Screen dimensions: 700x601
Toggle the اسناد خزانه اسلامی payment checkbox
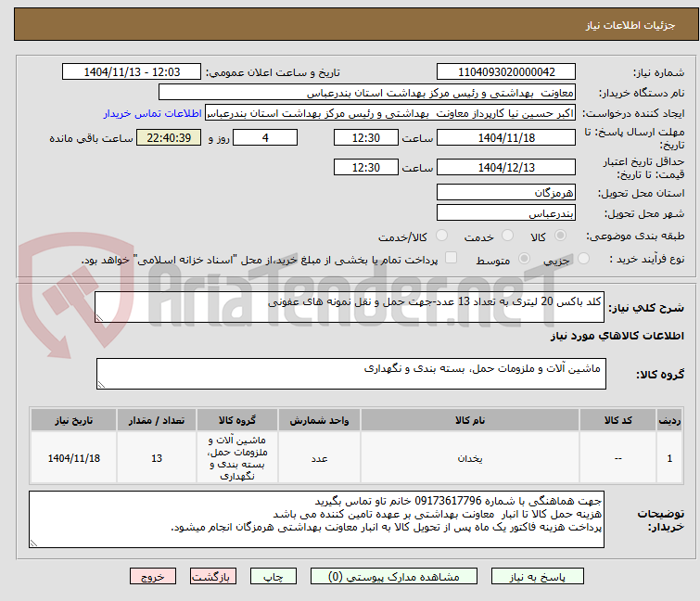tap(452, 258)
